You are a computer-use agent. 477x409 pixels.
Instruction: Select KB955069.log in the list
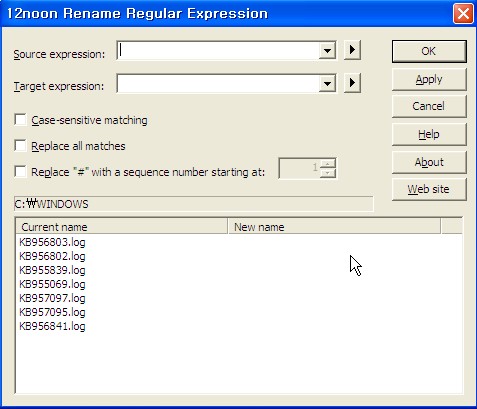(52, 284)
